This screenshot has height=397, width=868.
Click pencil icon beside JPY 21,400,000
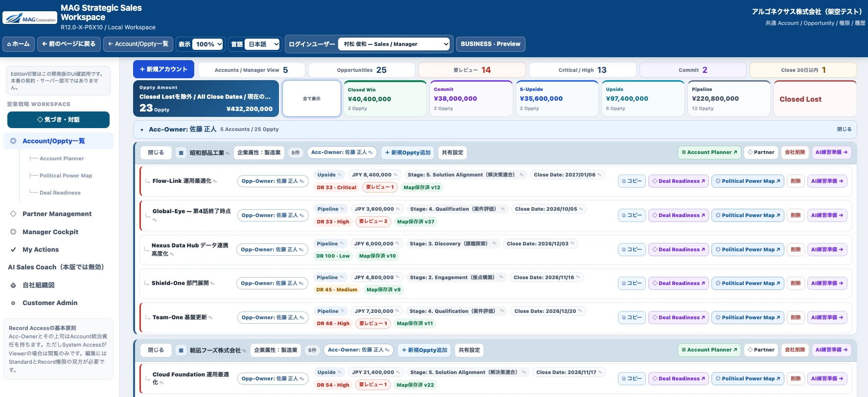(x=398, y=373)
